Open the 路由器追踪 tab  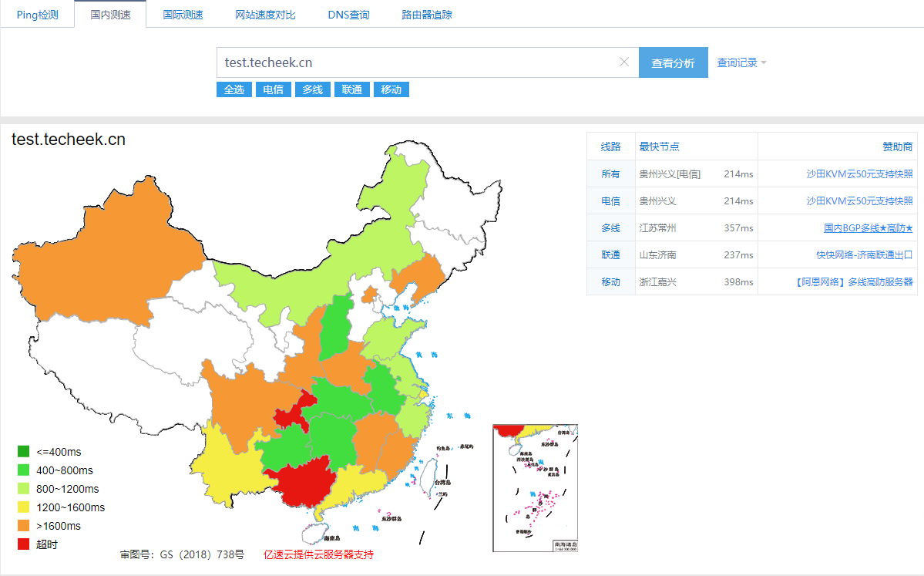[427, 15]
